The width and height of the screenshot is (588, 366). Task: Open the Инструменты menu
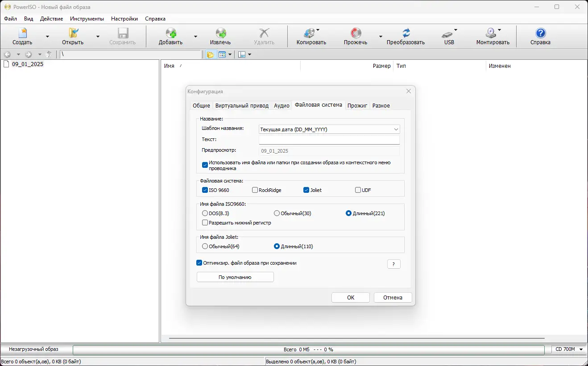tap(87, 19)
